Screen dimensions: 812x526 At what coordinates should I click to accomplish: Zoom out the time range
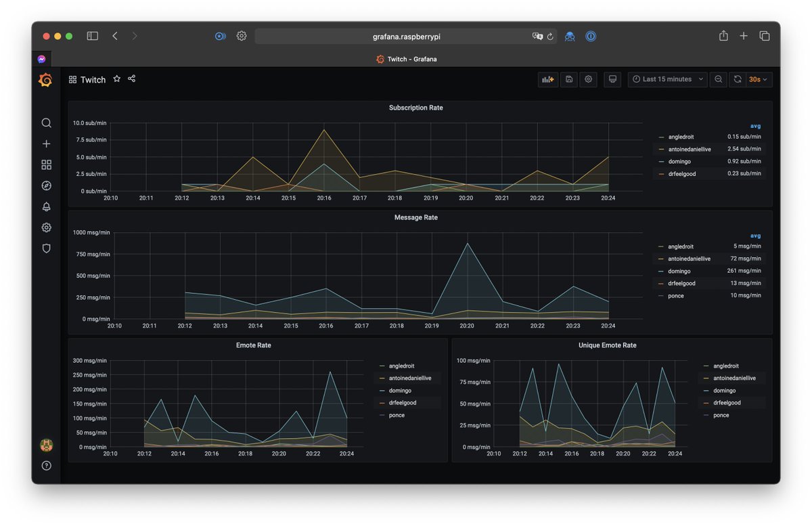point(719,79)
